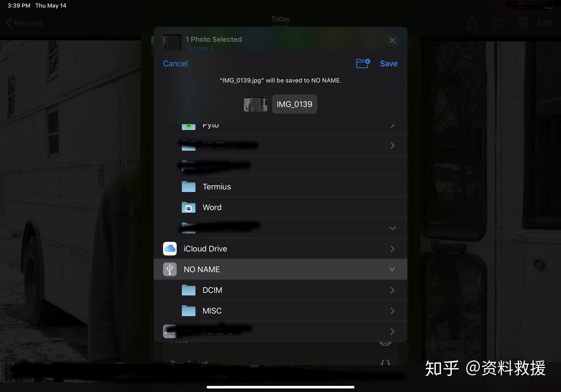Select the MISC row label
Viewport: 561px width, 392px height.
pyautogui.click(x=212, y=311)
